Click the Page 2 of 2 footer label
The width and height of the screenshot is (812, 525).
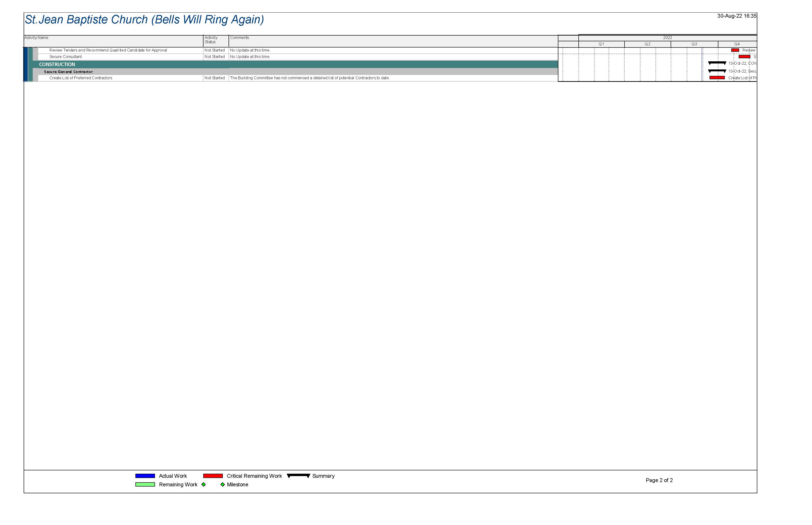(659, 480)
